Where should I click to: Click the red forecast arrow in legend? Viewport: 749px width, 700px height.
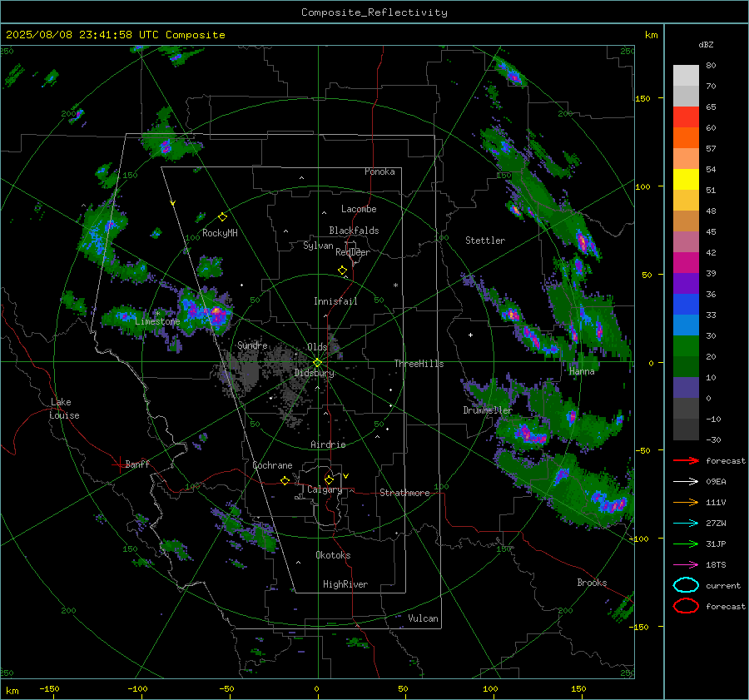pos(686,460)
